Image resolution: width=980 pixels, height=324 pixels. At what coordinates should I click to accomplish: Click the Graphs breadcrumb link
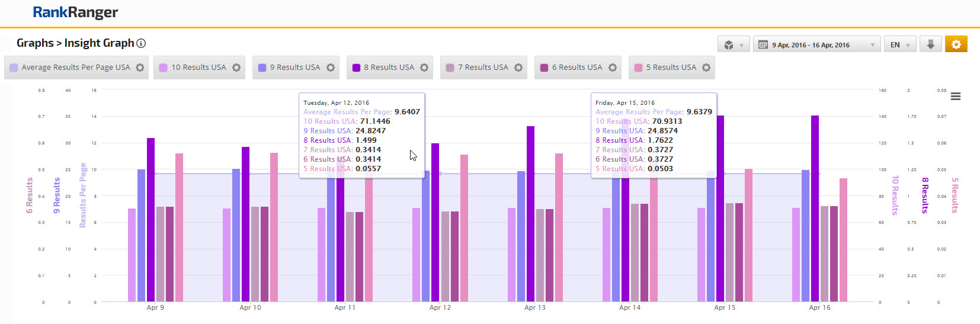tap(35, 43)
